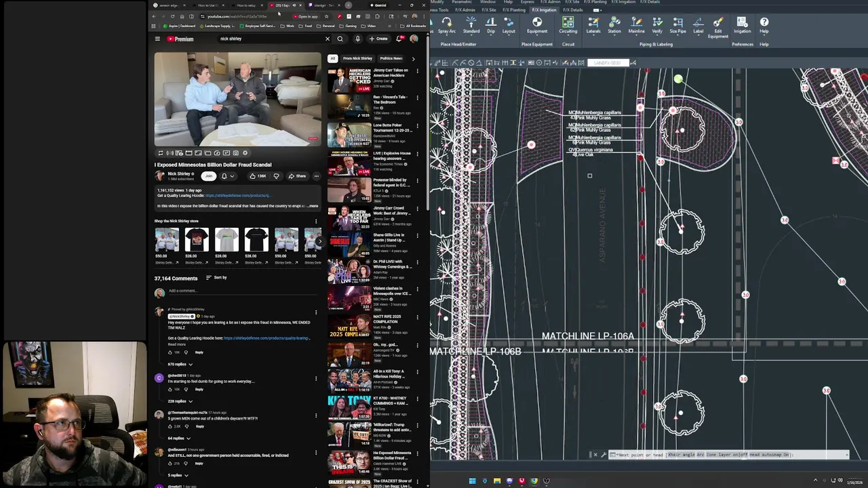Open the Express menu in the CAD menu bar
The width and height of the screenshot is (868, 488).
(x=527, y=2)
